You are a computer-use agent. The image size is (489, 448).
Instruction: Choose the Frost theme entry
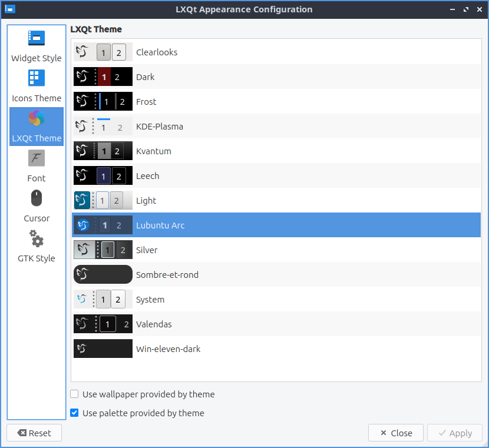[x=146, y=102]
